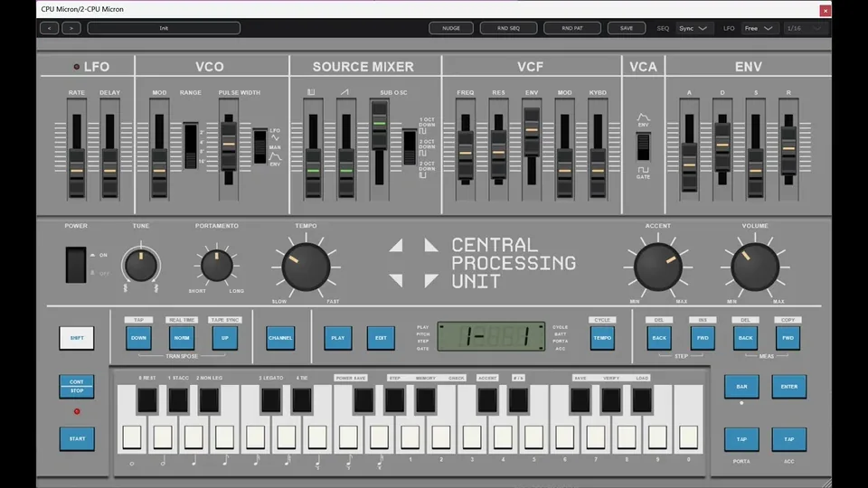Click the BAR button

click(x=741, y=387)
